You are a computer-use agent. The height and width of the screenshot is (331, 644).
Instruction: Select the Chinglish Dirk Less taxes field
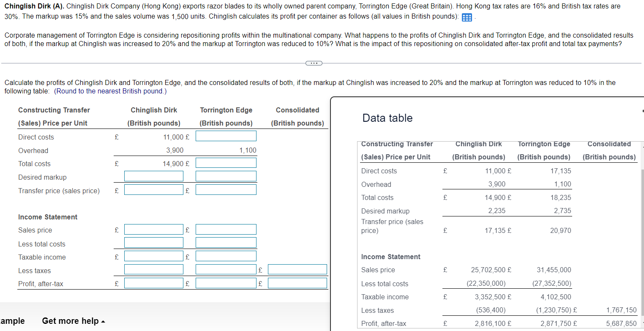tap(153, 269)
